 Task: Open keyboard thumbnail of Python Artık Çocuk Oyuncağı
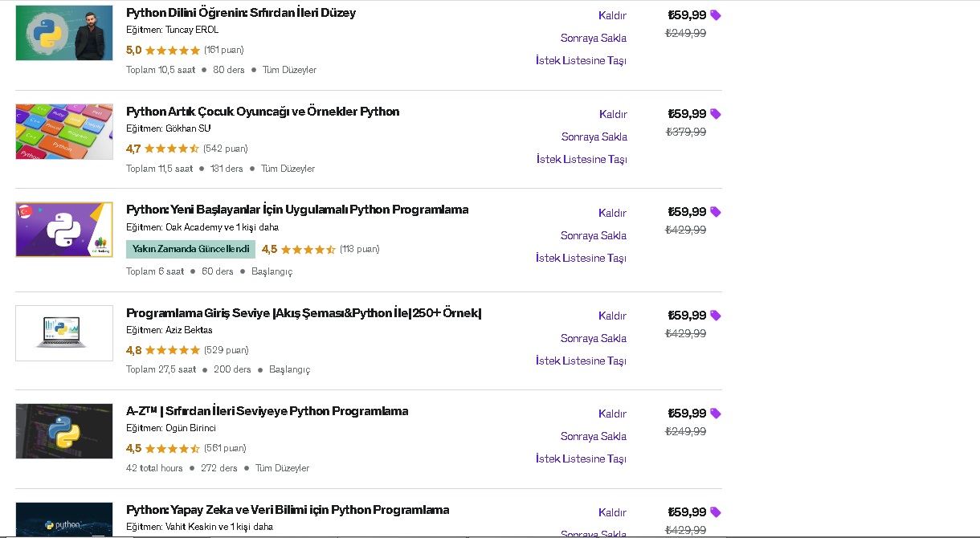coord(64,132)
